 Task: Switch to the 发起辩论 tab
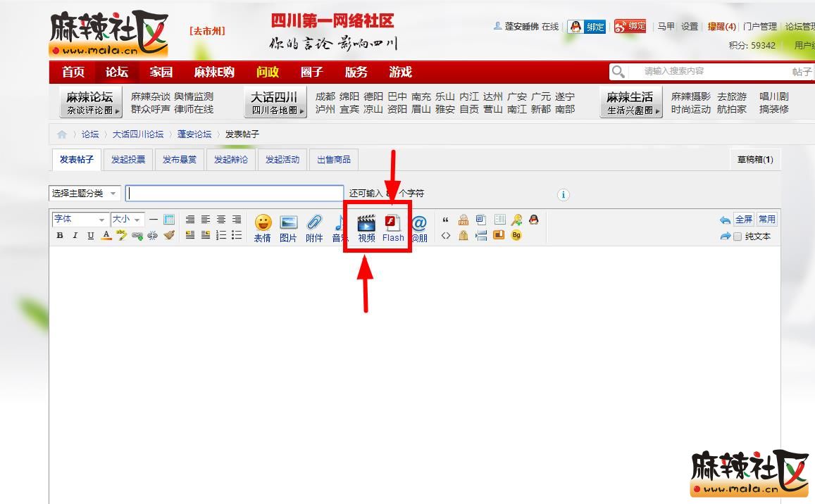click(x=231, y=160)
